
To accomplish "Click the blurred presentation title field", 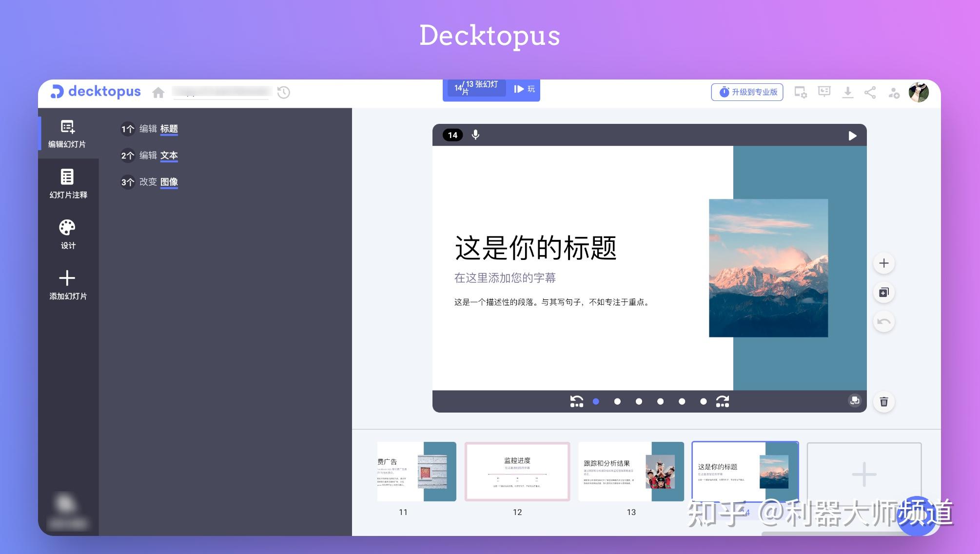I will click(221, 92).
